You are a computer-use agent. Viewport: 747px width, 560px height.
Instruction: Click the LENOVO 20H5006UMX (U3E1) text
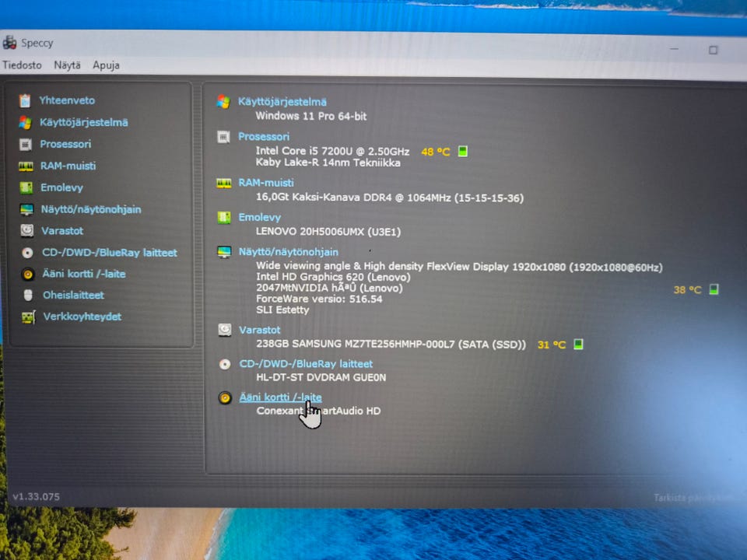[x=328, y=232]
